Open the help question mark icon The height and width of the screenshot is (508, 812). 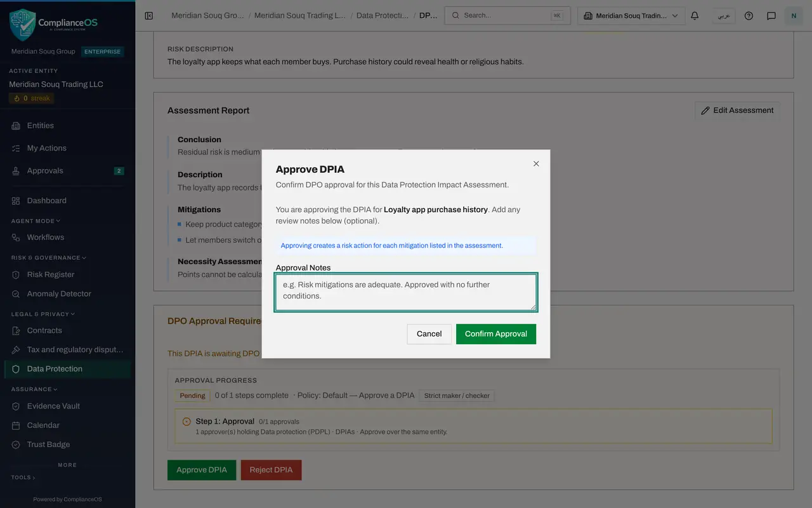[x=749, y=16]
